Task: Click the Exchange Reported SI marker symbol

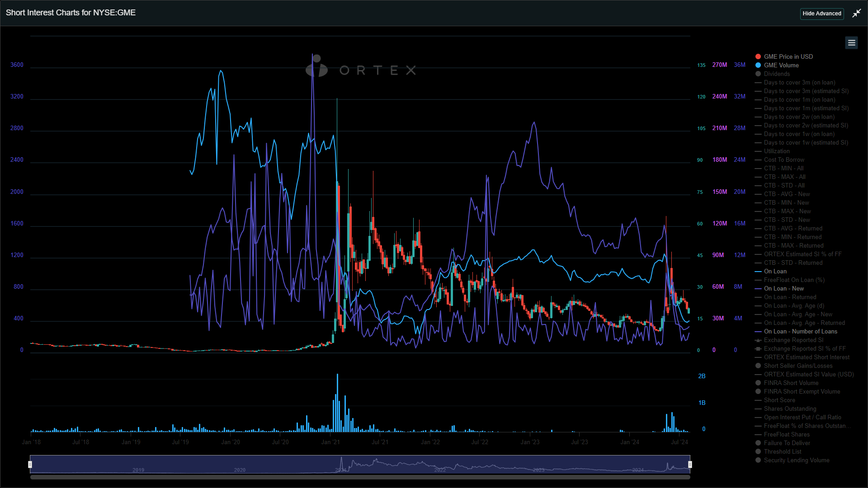Action: tap(758, 340)
